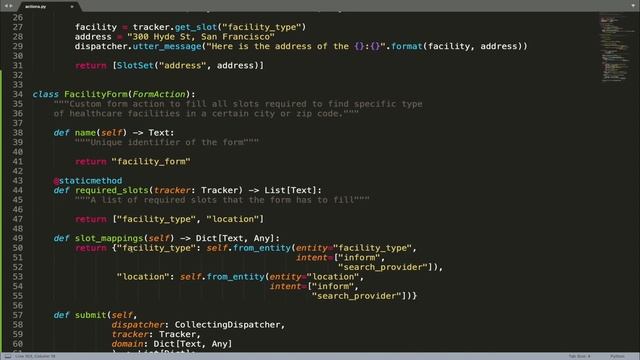Image resolution: width=640 pixels, height=360 pixels.
Task: Click the Line, Column indicator in status bar
Action: (36, 356)
